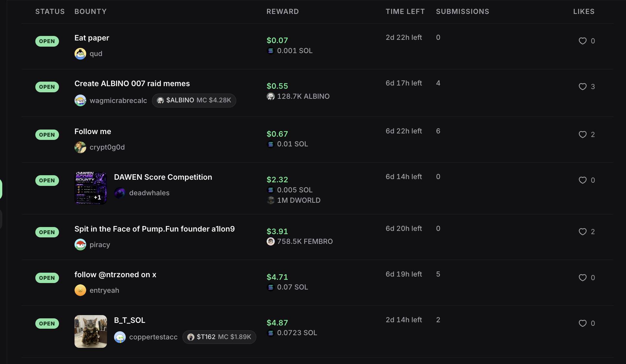Viewport: 626px width, 364px height.
Task: Click ALBINO token icon beside 128.7K ALBINO
Action: 271,97
